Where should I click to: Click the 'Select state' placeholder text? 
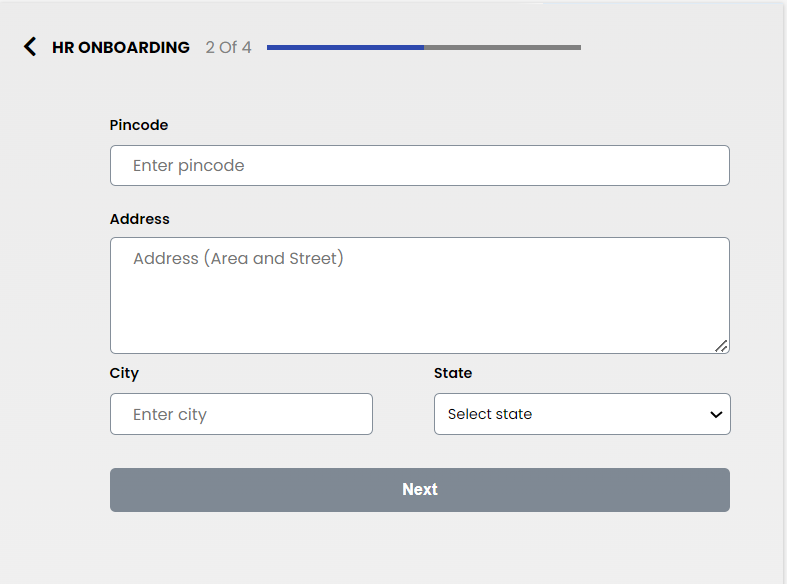click(x=490, y=414)
